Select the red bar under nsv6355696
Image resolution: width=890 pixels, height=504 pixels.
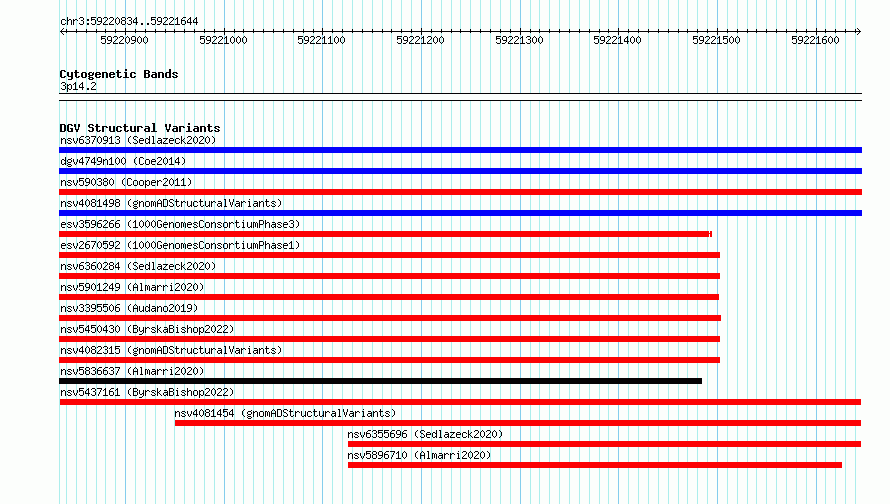[x=604, y=444]
